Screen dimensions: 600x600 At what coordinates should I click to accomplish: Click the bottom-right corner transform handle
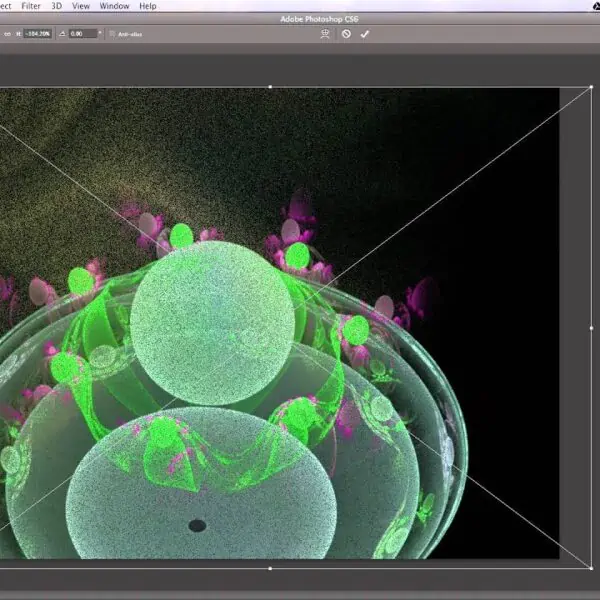point(591,568)
